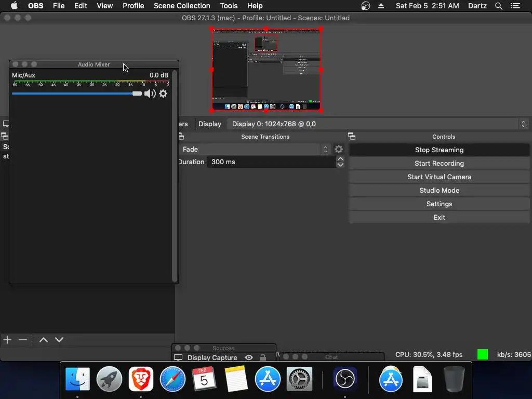
Task: Click the green streaming status indicator
Action: pyautogui.click(x=483, y=354)
